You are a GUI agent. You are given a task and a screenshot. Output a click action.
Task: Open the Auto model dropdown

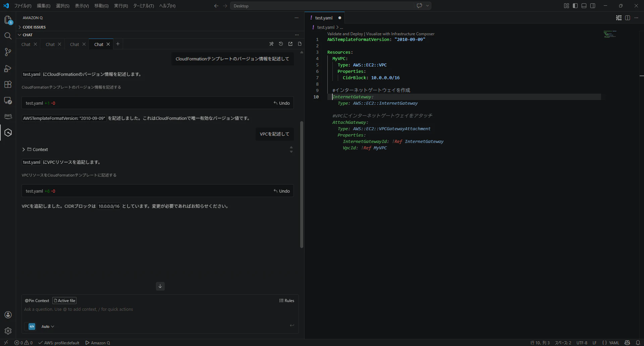[48, 327]
